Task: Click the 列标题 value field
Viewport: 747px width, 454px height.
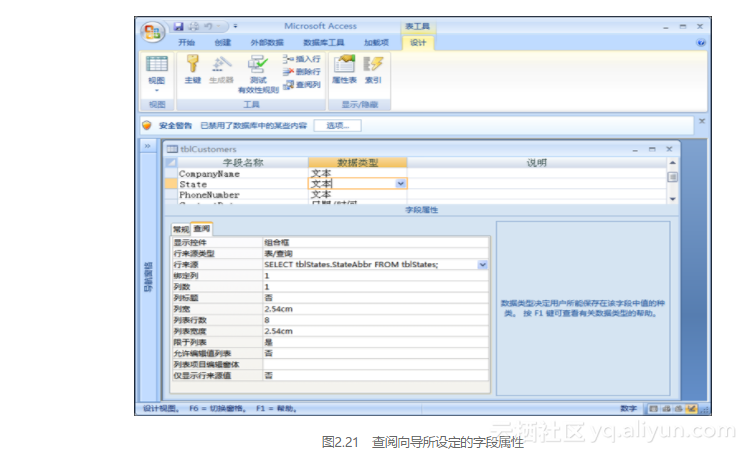Action: pyautogui.click(x=376, y=298)
